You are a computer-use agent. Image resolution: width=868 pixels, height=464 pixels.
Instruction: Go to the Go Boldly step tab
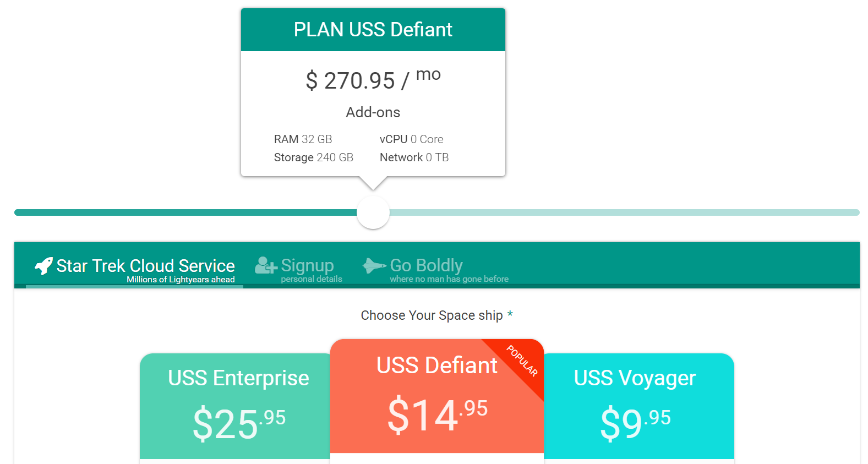coord(435,270)
